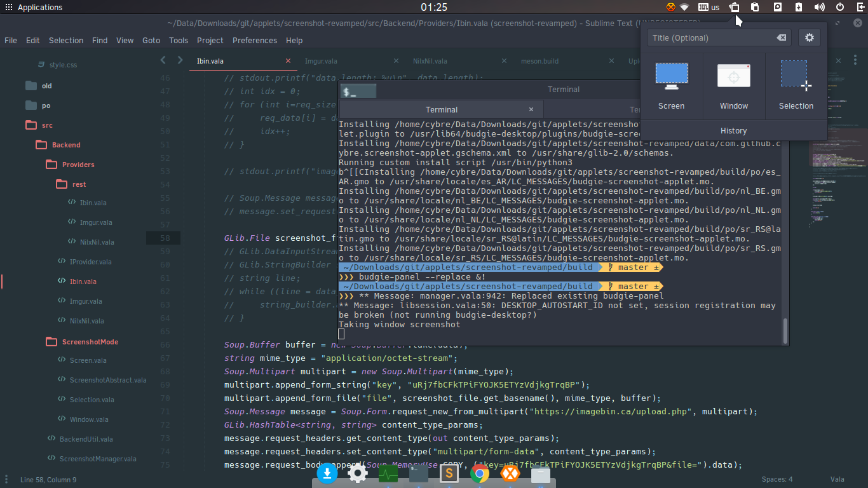Open the Tools menu
The height and width of the screenshot is (488, 868).
pos(179,40)
